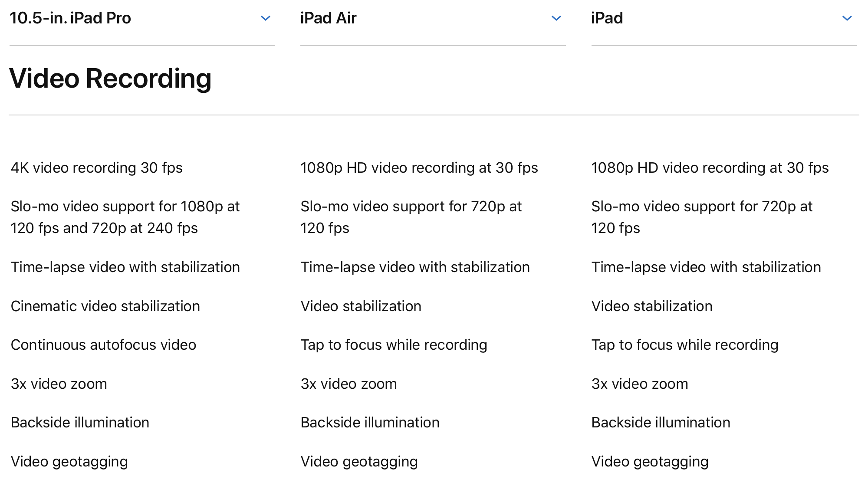Click iPad Pro 'Video geotagging' text
The width and height of the screenshot is (868, 486).
click(x=69, y=462)
